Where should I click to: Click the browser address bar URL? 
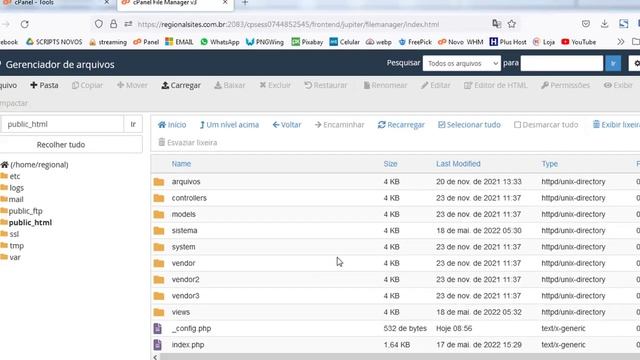click(x=288, y=24)
